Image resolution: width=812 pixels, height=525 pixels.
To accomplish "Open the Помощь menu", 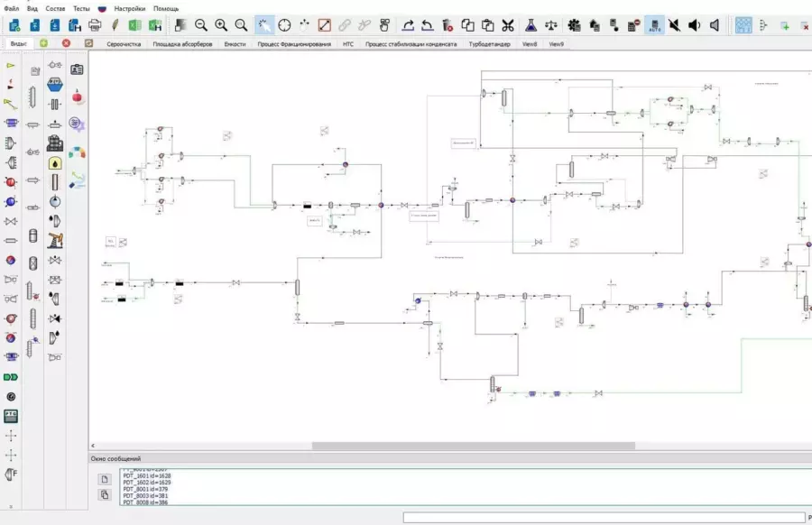I will [x=166, y=9].
